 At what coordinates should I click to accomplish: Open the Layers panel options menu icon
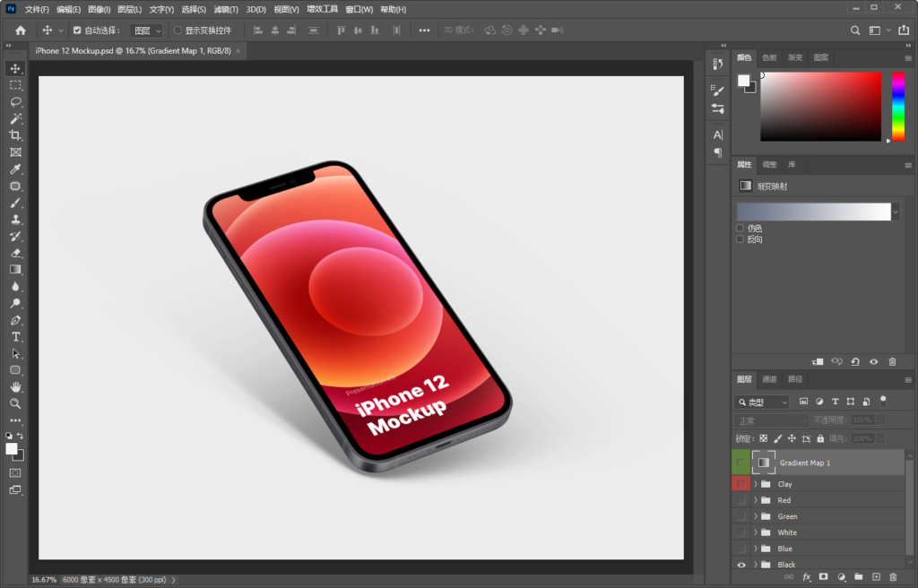908,380
